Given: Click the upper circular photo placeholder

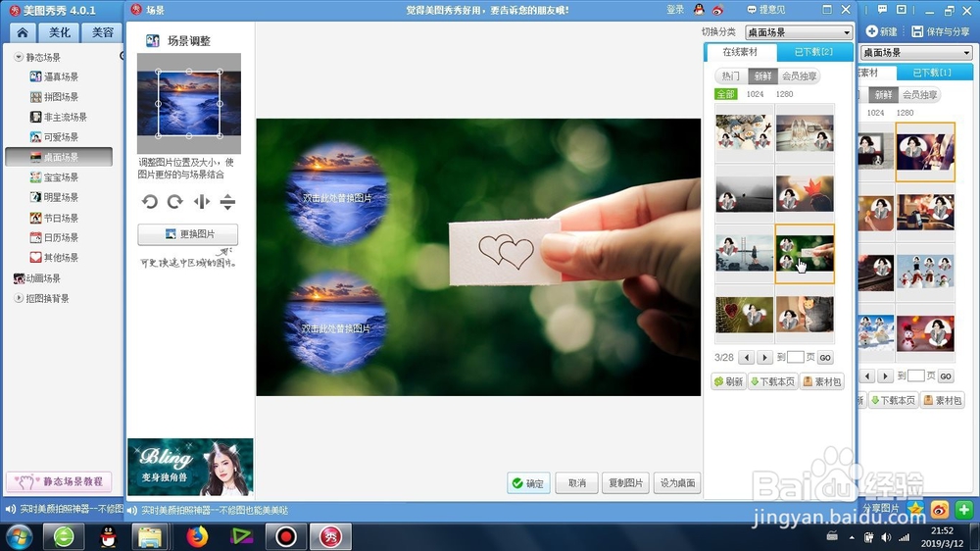Looking at the screenshot, I should (x=337, y=193).
